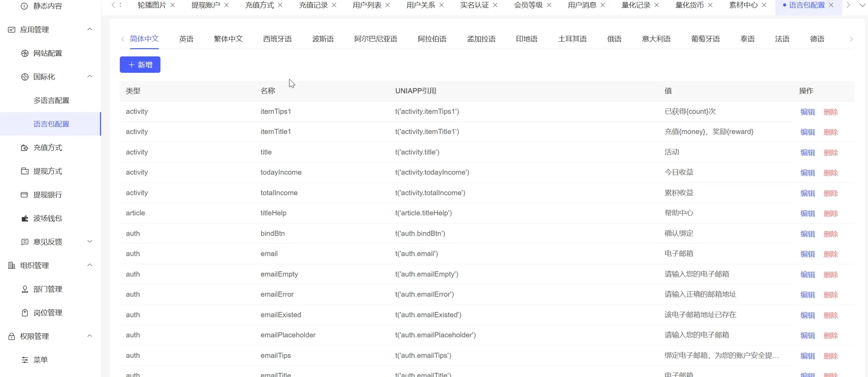Click the 提现银行 card icon

(25, 195)
